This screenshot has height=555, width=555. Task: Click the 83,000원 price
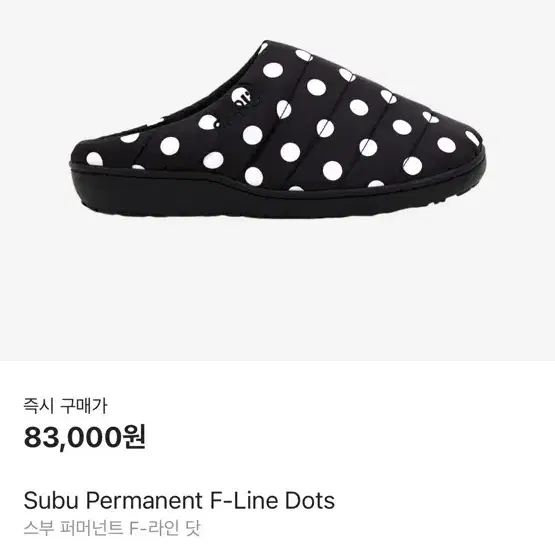[x=85, y=437]
